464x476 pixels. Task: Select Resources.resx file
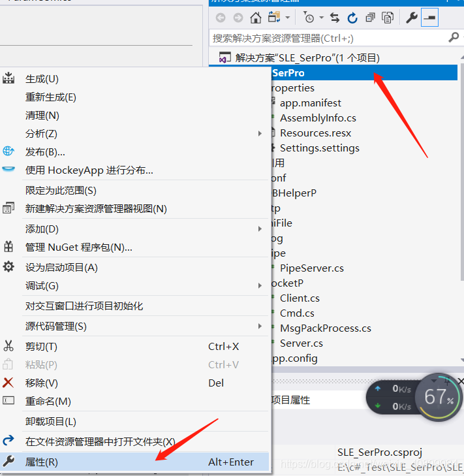tap(315, 133)
